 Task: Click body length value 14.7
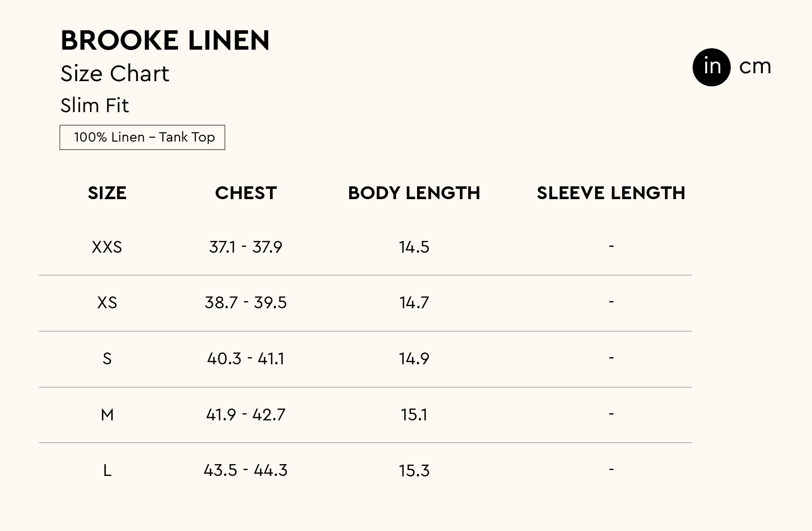414,302
